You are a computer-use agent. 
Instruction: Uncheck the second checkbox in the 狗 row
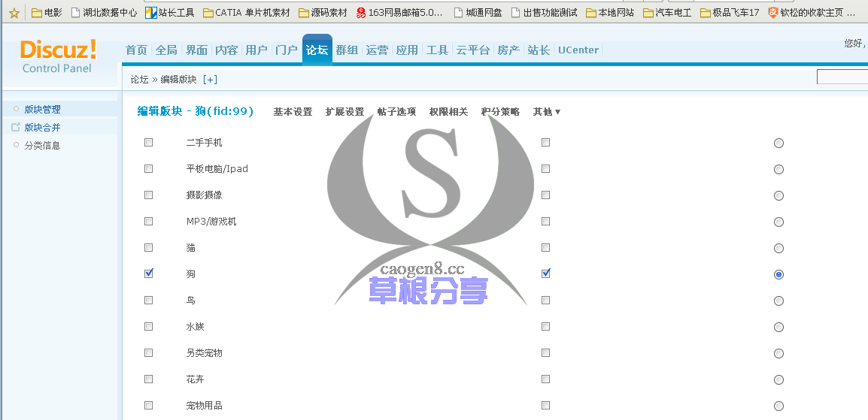click(x=546, y=273)
